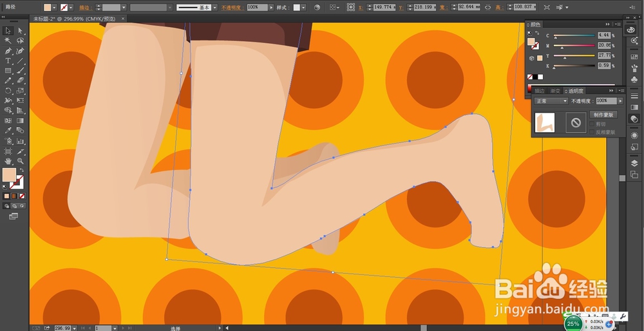Select the Pen tool
The height and width of the screenshot is (331, 644).
tap(8, 51)
